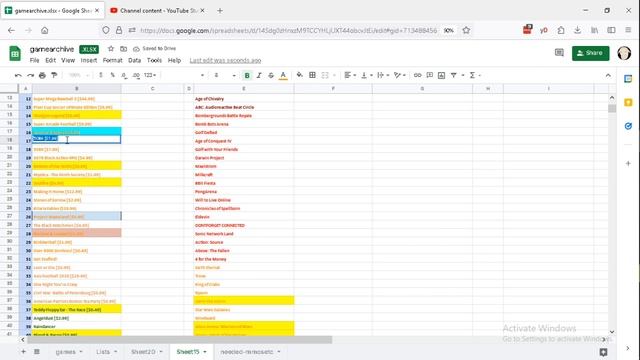
Task: Open the text color picker
Action: 283,76
